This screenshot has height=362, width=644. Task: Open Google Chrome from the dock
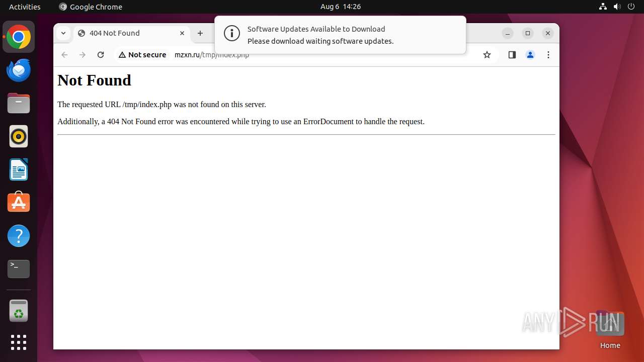(19, 37)
